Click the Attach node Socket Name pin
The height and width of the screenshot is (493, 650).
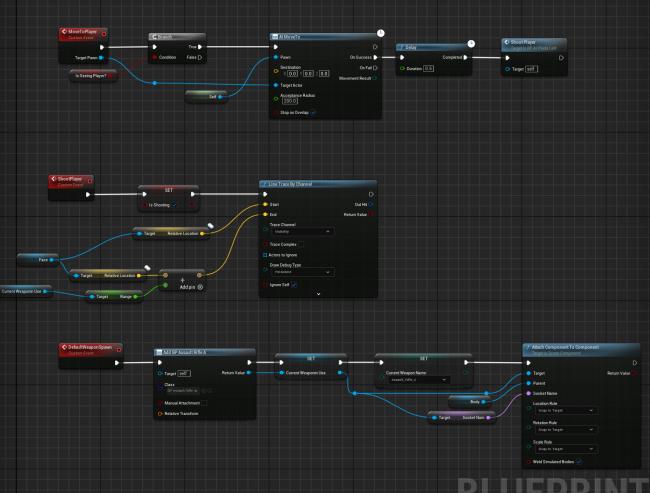[x=529, y=393]
